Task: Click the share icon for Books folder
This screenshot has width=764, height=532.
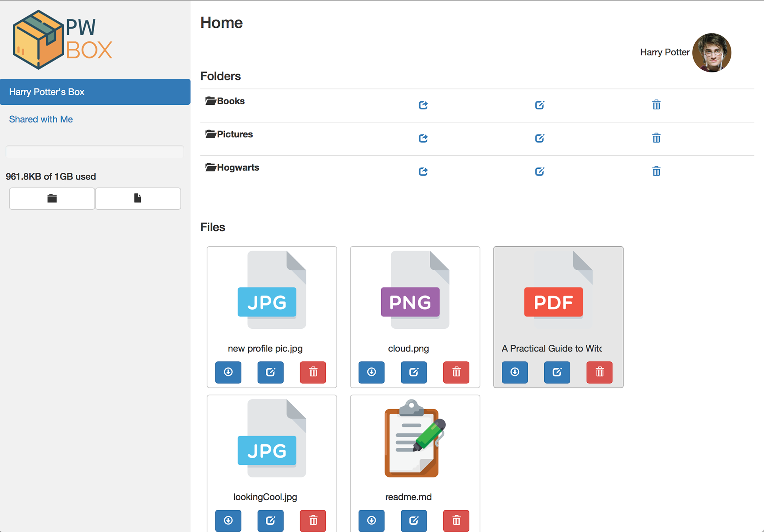Action: (x=423, y=105)
